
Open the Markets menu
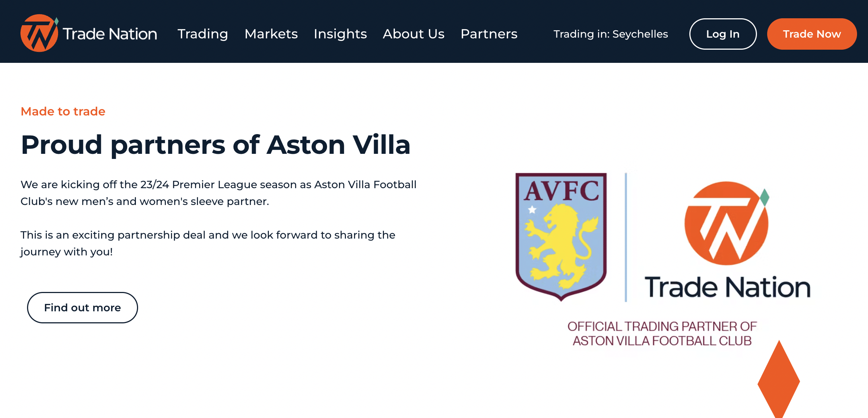[271, 34]
